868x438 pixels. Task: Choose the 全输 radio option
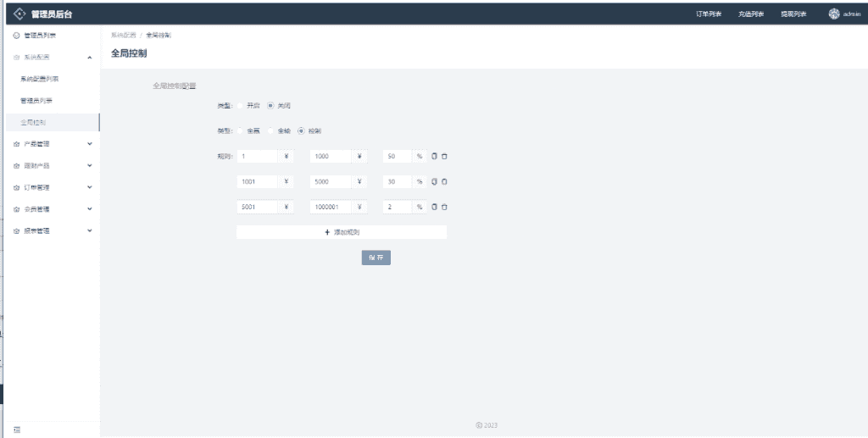(x=270, y=131)
